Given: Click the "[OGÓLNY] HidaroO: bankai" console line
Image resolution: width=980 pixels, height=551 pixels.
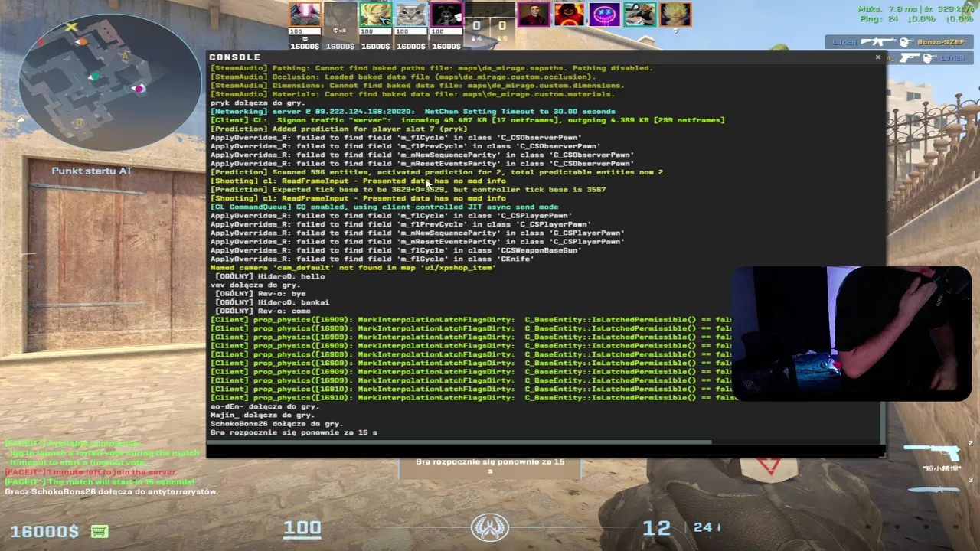Looking at the screenshot, I should click(272, 302).
